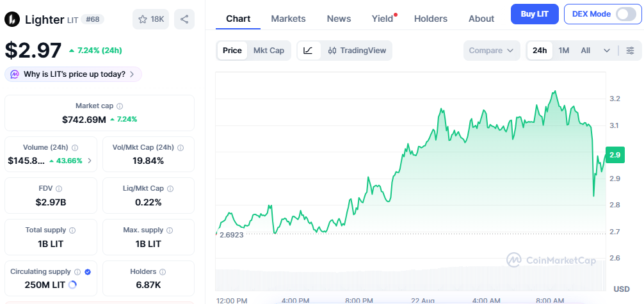
Task: Toggle DEX Mode switch
Action: coord(626,14)
